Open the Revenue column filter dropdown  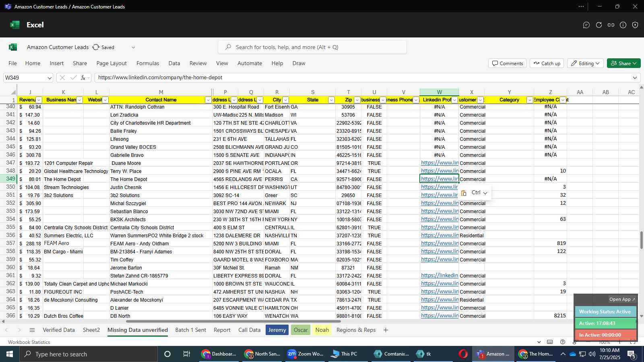tap(39, 100)
